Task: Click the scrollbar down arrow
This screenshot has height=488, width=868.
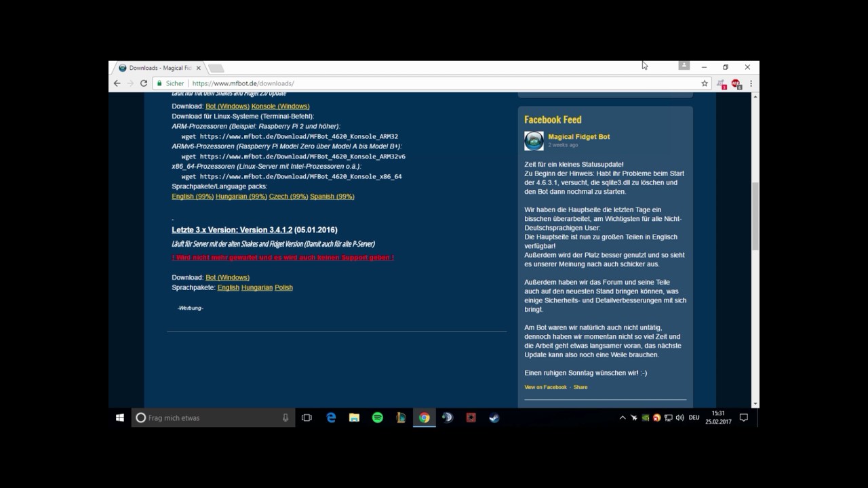Action: pyautogui.click(x=755, y=404)
